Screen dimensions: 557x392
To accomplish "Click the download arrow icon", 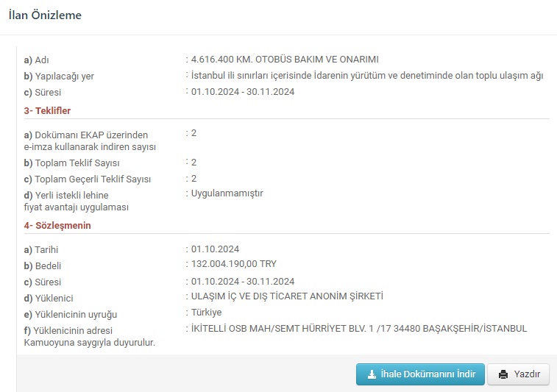I will click(x=372, y=374).
